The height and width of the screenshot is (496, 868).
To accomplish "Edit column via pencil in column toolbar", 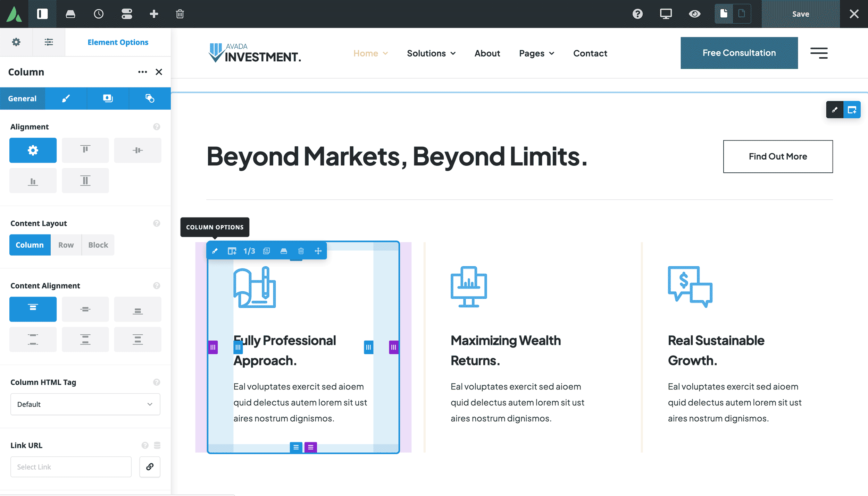I will pyautogui.click(x=215, y=251).
